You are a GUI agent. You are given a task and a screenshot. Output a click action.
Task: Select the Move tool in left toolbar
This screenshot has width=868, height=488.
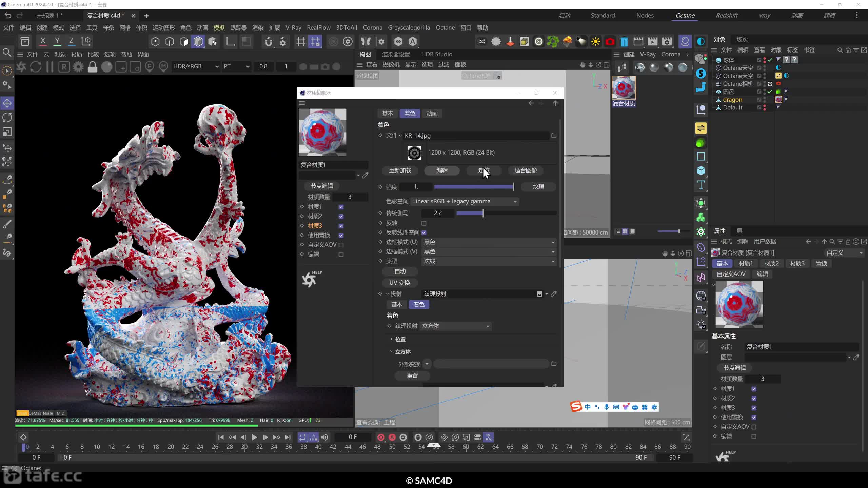tap(7, 103)
